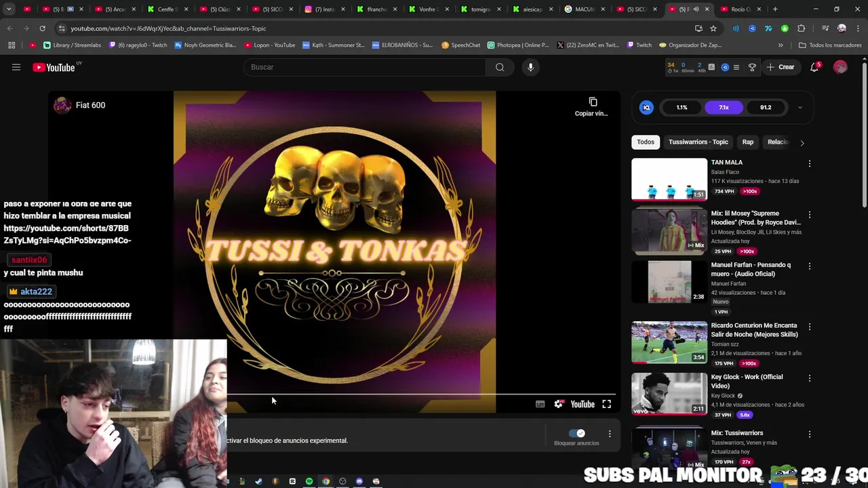The image size is (868, 488).
Task: Open the Twitch bookmark
Action: [x=639, y=45]
